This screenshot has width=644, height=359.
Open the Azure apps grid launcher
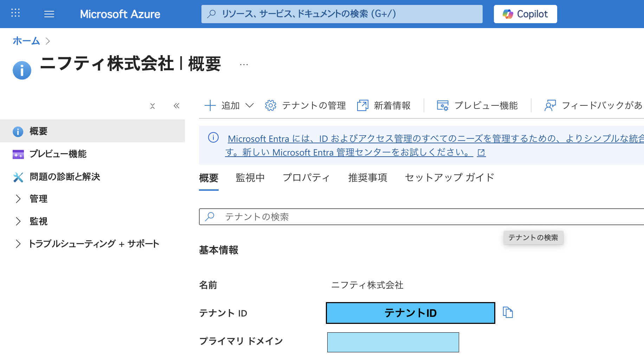coord(15,13)
